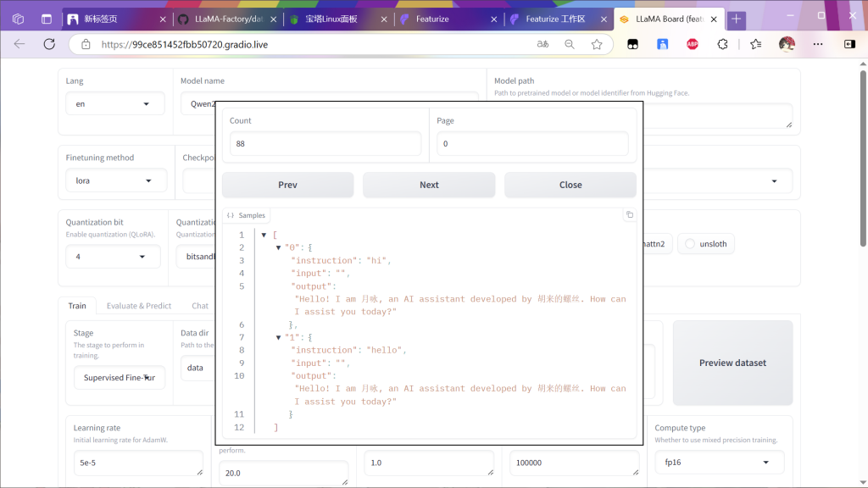Screen dimensions: 868x488
Task: Click the Page field showing 0
Action: click(x=532, y=143)
